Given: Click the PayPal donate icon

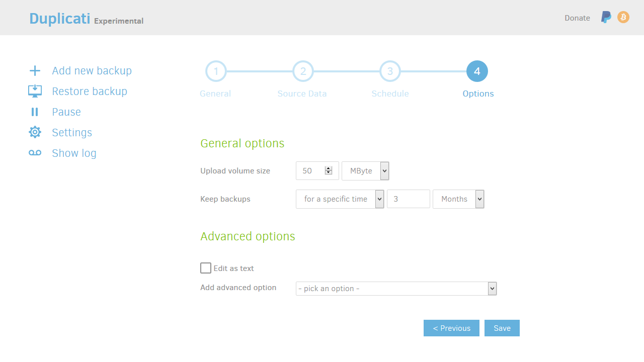Looking at the screenshot, I should coord(606,18).
